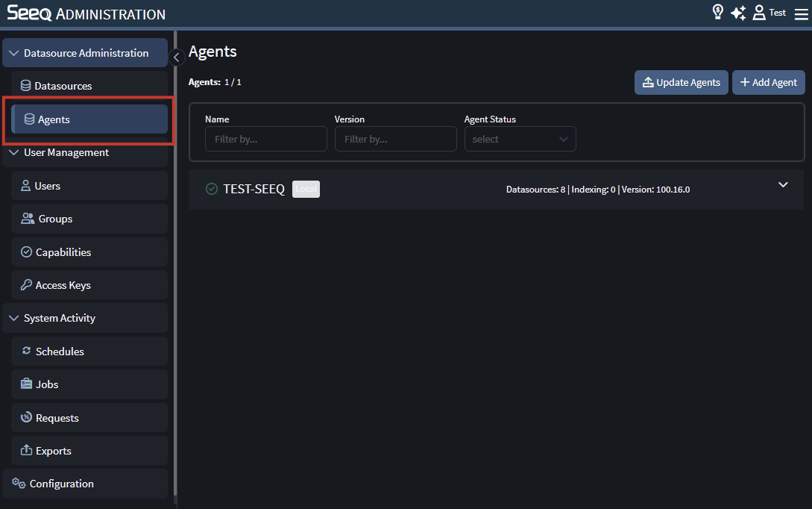Viewport: 812px width, 509px height.
Task: Click the Update Agents button
Action: coord(681,83)
